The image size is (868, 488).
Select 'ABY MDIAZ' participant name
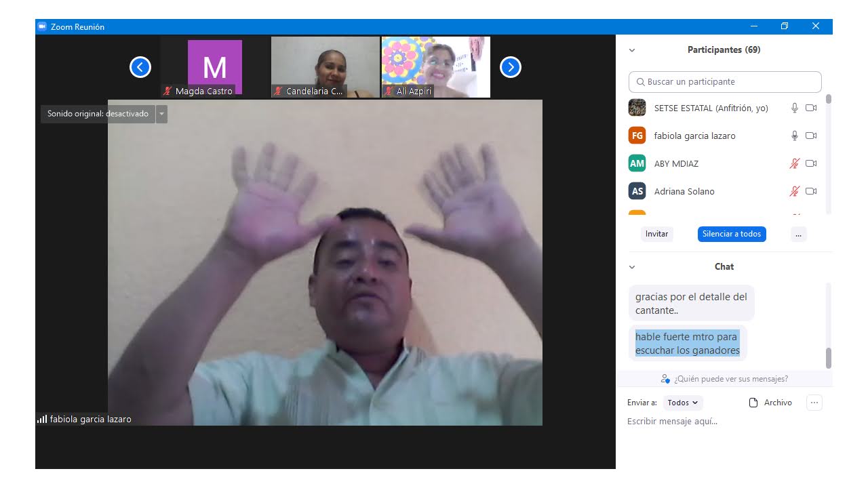pos(676,163)
